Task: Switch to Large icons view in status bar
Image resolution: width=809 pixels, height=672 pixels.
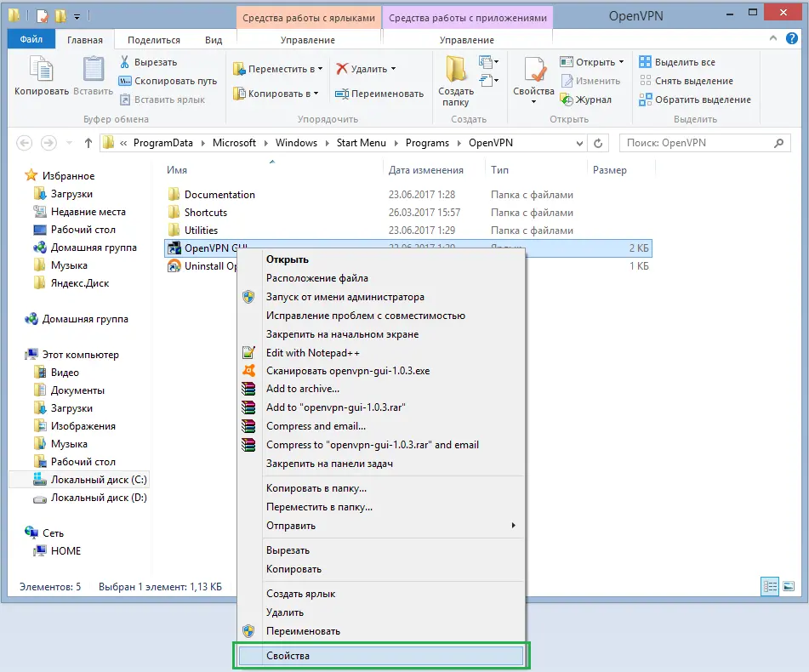Action: tap(789, 586)
